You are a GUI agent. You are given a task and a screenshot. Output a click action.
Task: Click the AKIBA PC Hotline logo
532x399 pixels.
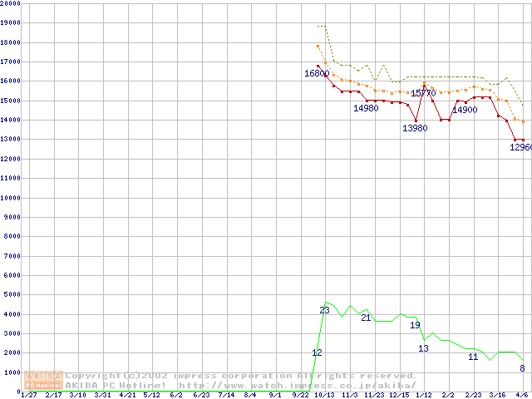[x=44, y=381]
